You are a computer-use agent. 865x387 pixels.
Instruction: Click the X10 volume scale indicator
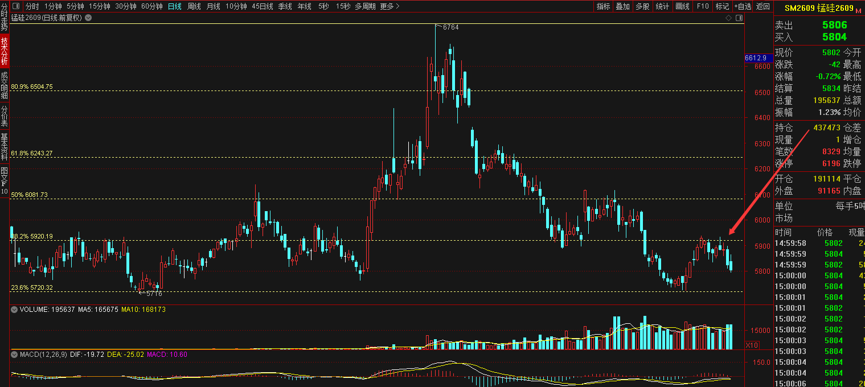pyautogui.click(x=751, y=345)
